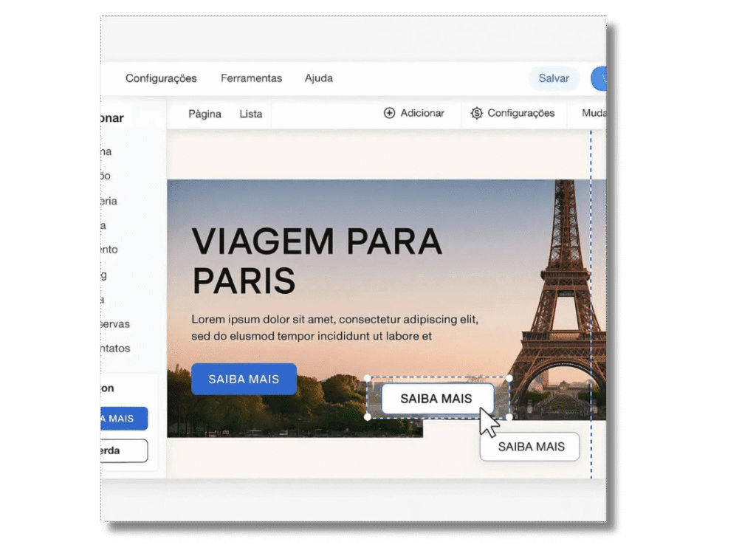Image resolution: width=756 pixels, height=556 pixels.
Task: Click the top-right resize handle of the selection
Action: [x=509, y=378]
